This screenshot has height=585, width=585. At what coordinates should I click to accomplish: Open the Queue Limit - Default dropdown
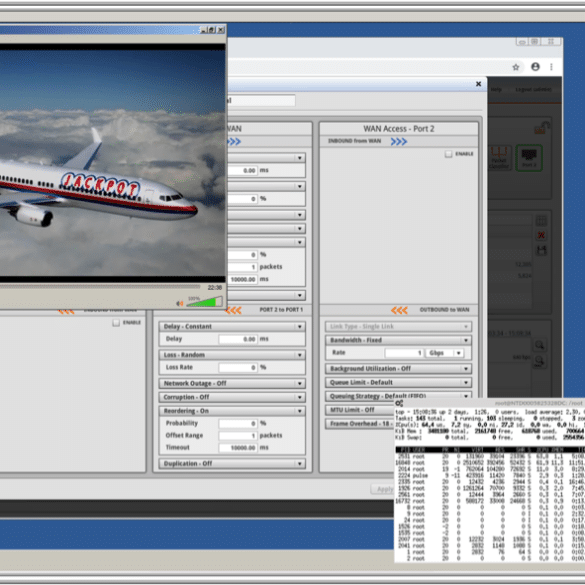point(398,382)
